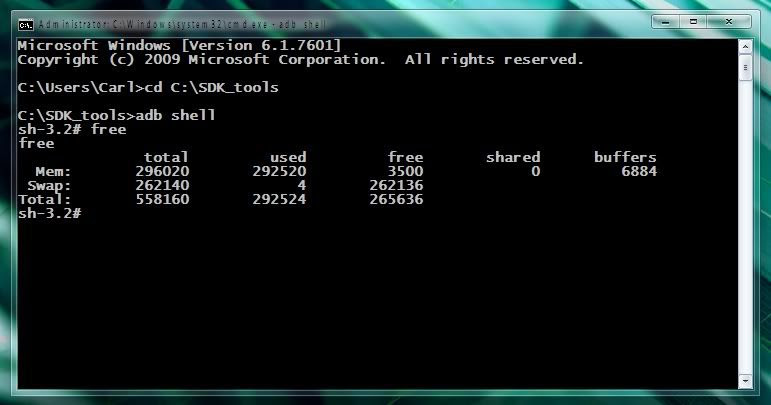Click the 'buffers' column header
The image size is (771, 405).
[625, 157]
